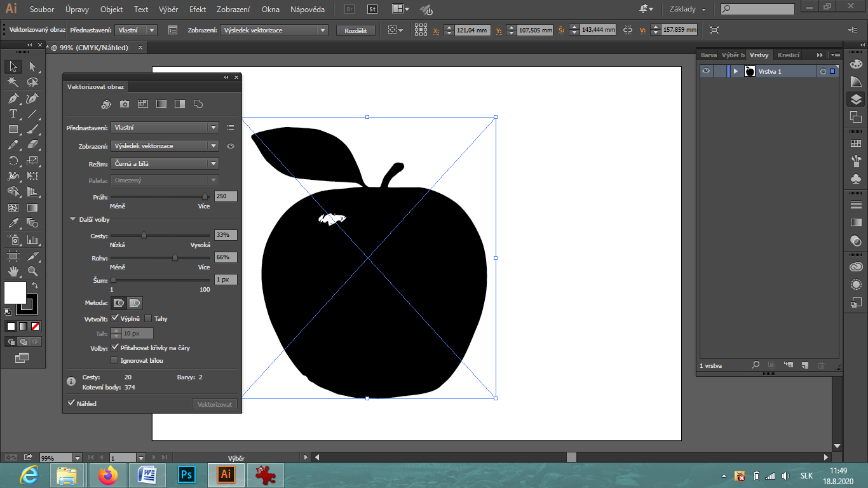Hide Vrstva 1 using eye icon
The width and height of the screenshot is (868, 488).
tap(705, 71)
